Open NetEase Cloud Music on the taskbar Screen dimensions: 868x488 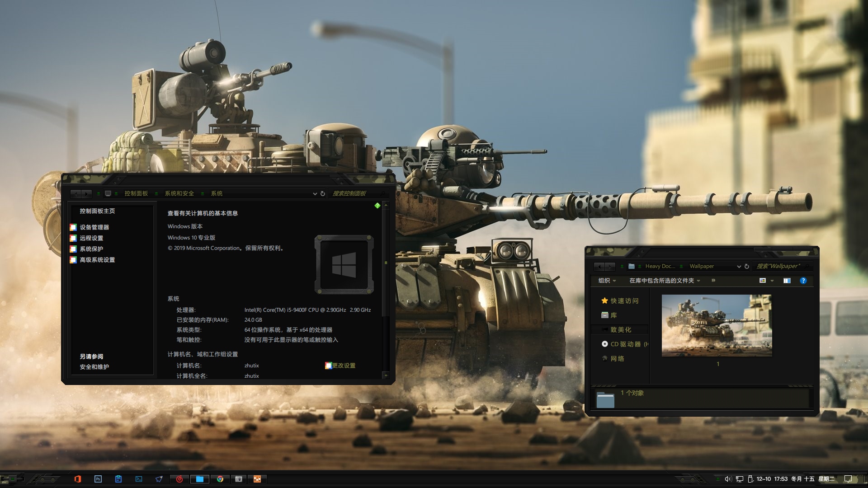pyautogui.click(x=179, y=479)
